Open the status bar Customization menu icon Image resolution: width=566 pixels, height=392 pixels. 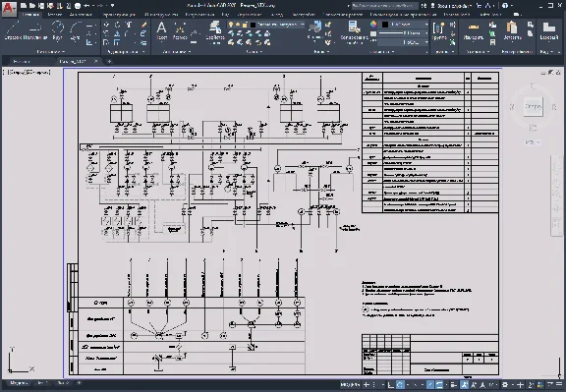point(559,385)
